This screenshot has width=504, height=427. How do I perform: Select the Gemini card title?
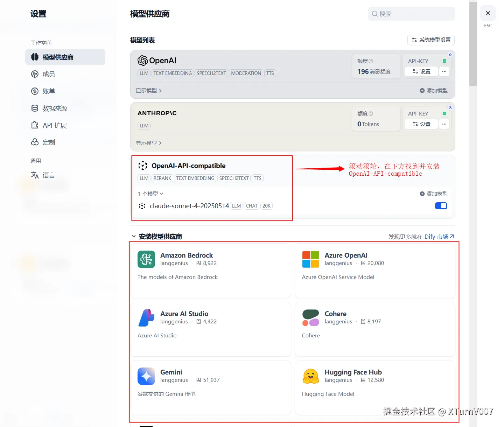171,372
